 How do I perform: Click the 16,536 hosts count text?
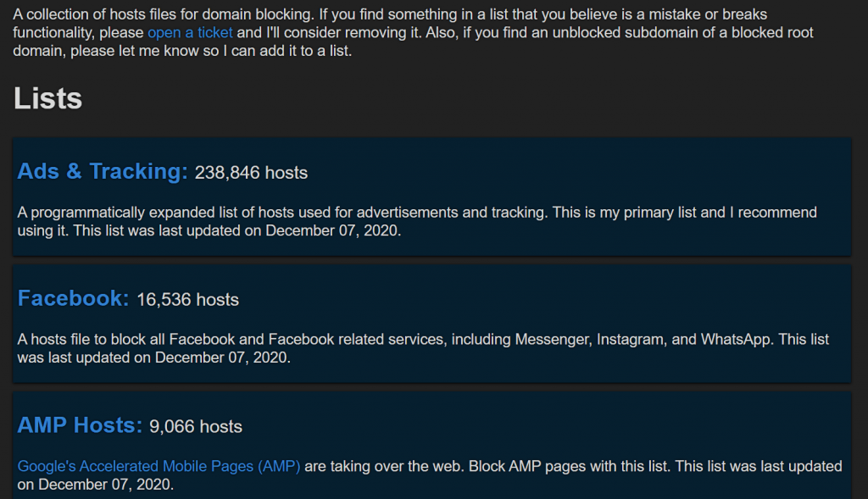point(187,300)
